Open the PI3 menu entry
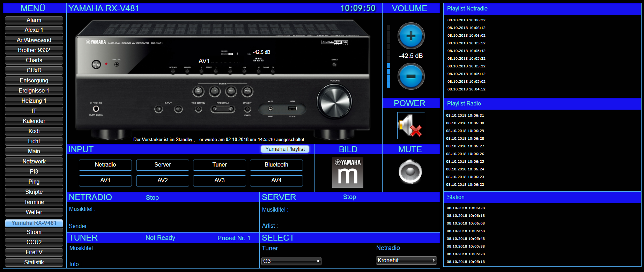 [34, 172]
